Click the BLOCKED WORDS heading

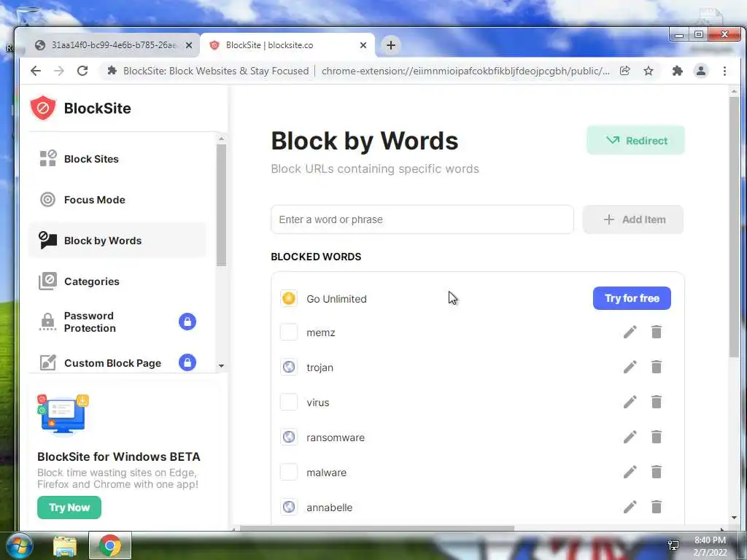coord(316,257)
